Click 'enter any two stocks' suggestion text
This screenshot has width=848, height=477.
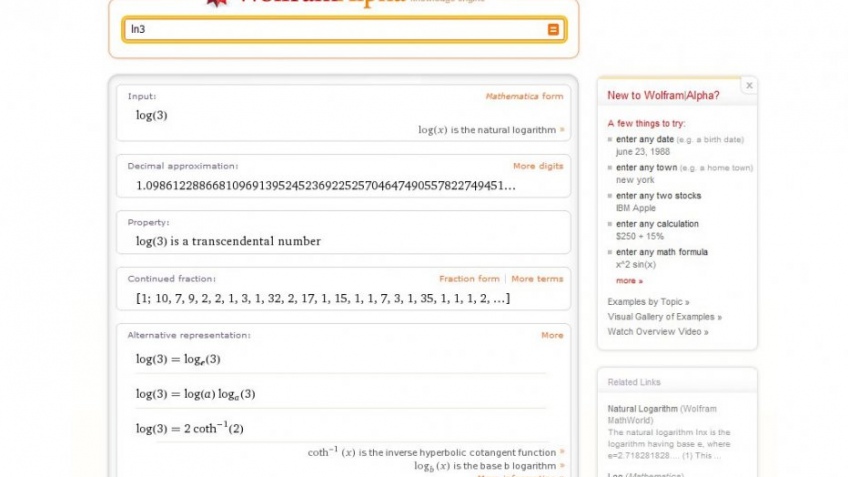(658, 196)
